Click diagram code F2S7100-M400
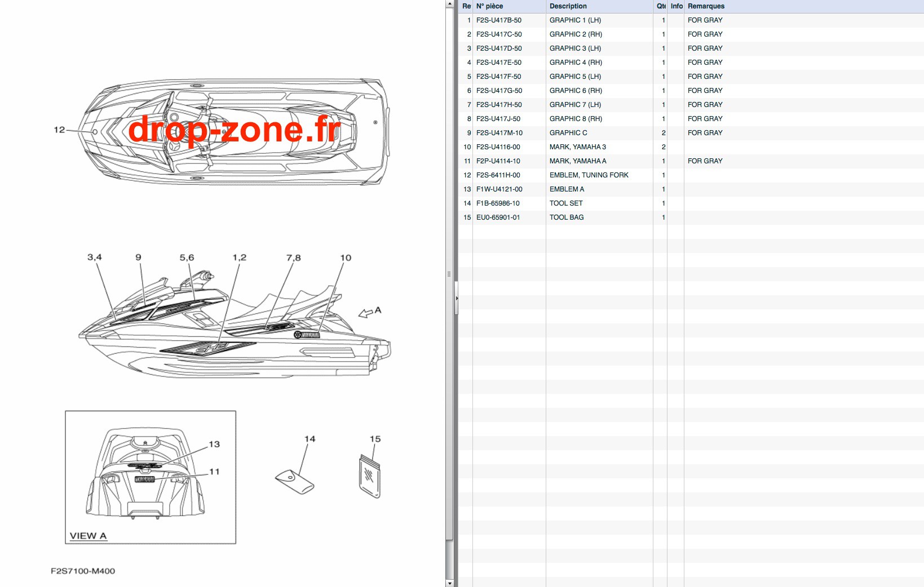Viewport: 924px width, 587px height. pyautogui.click(x=83, y=571)
